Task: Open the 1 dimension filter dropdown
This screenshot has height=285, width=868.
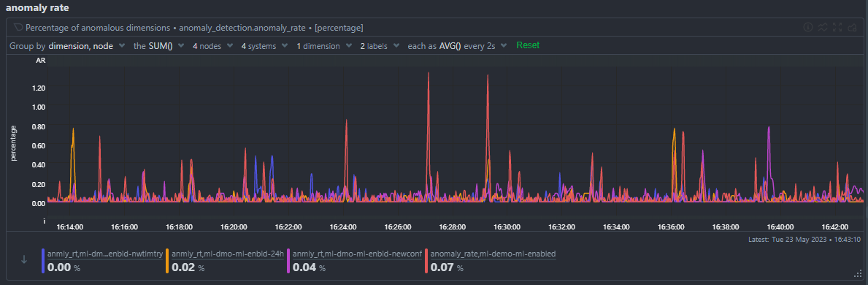Action: pyautogui.click(x=324, y=46)
